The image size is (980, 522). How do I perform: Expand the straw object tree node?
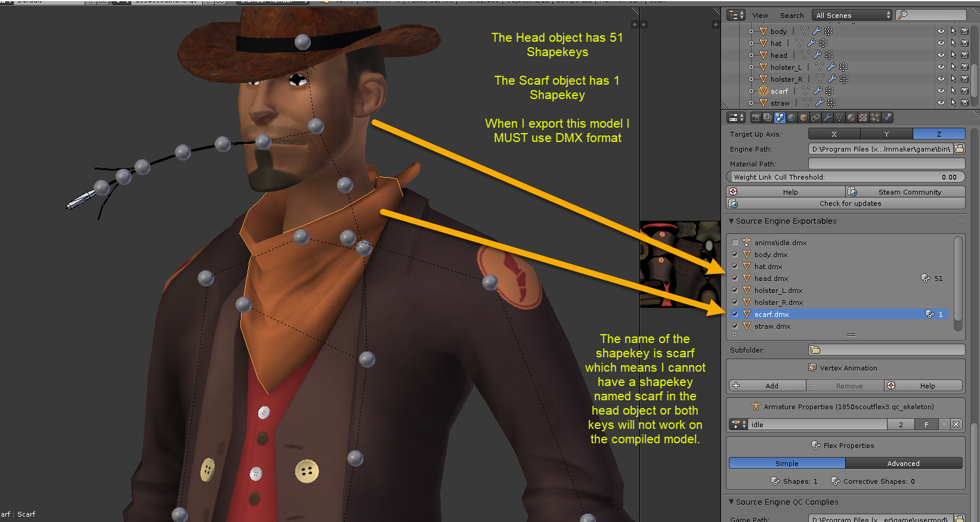point(752,103)
